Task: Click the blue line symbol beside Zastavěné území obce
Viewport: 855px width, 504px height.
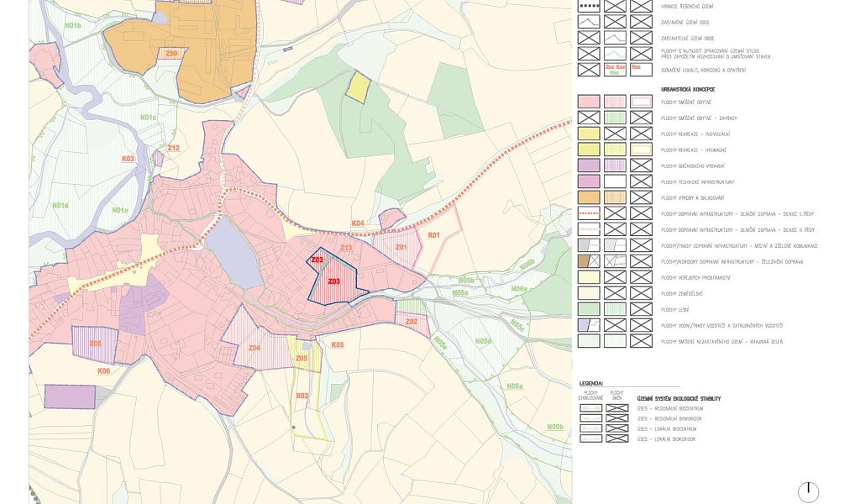Action: (589, 22)
